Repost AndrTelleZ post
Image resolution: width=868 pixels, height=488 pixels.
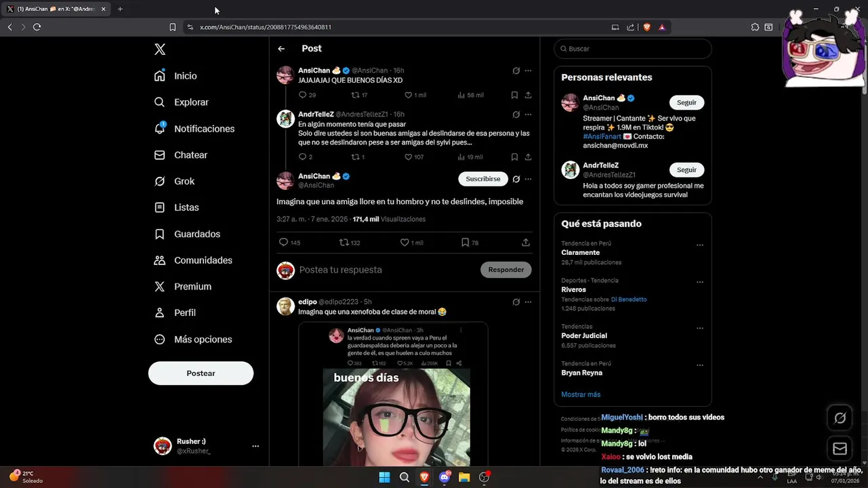[x=355, y=157]
